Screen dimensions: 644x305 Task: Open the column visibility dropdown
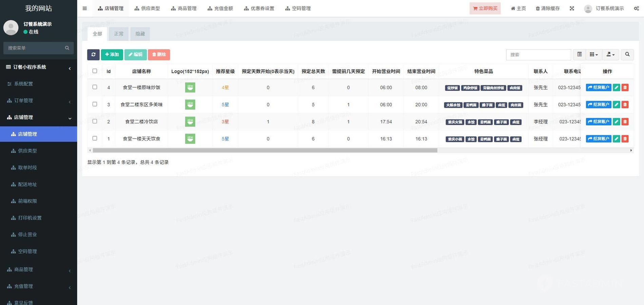pyautogui.click(x=593, y=55)
